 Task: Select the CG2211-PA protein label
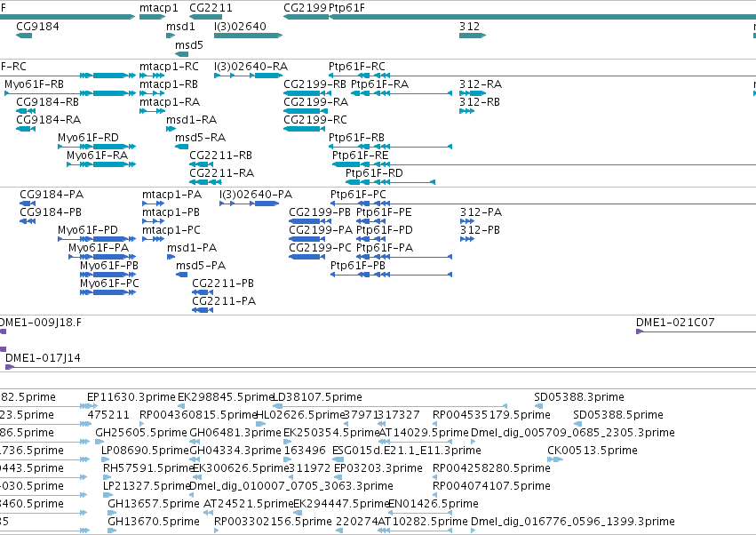tap(224, 302)
